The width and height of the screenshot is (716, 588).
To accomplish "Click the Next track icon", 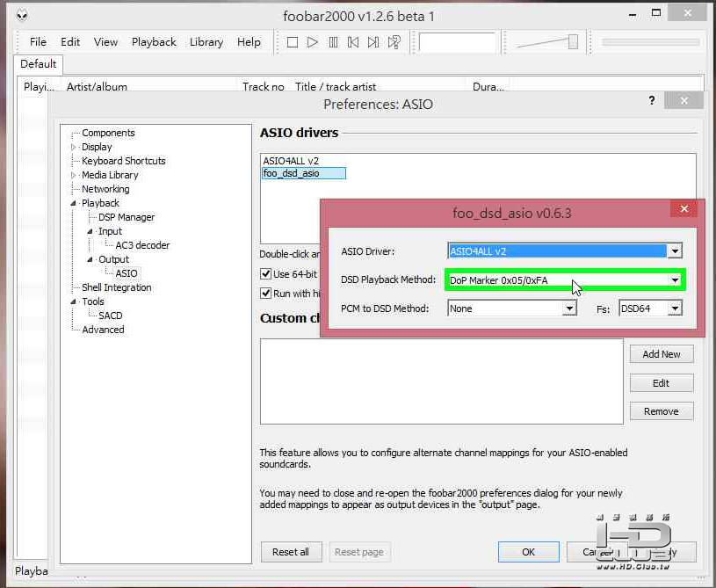I will pyautogui.click(x=373, y=42).
